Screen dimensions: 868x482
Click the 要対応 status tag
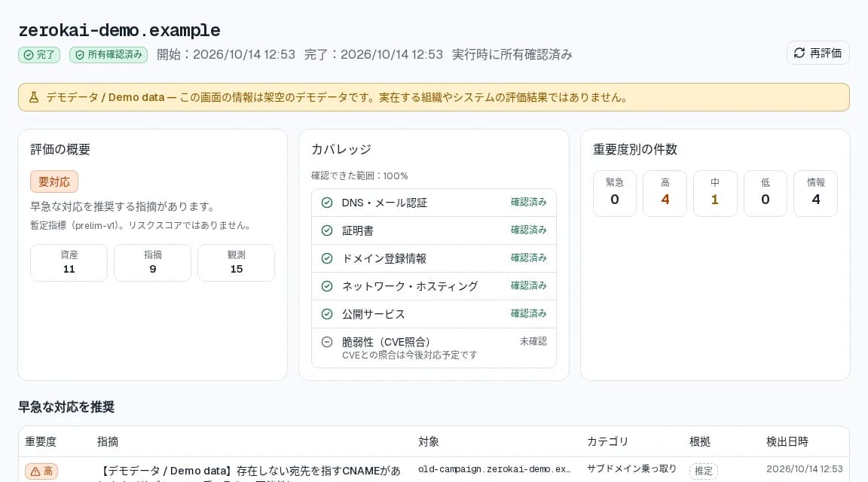tap(54, 182)
